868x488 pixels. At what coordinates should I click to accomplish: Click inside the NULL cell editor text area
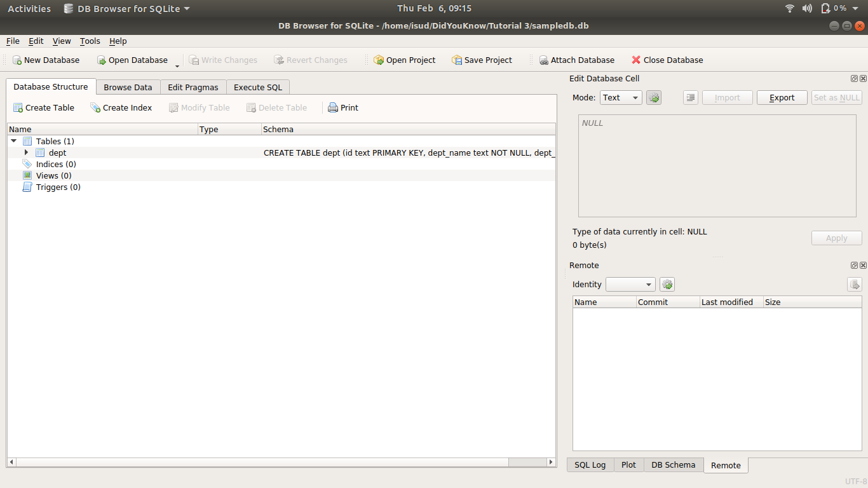tap(717, 166)
